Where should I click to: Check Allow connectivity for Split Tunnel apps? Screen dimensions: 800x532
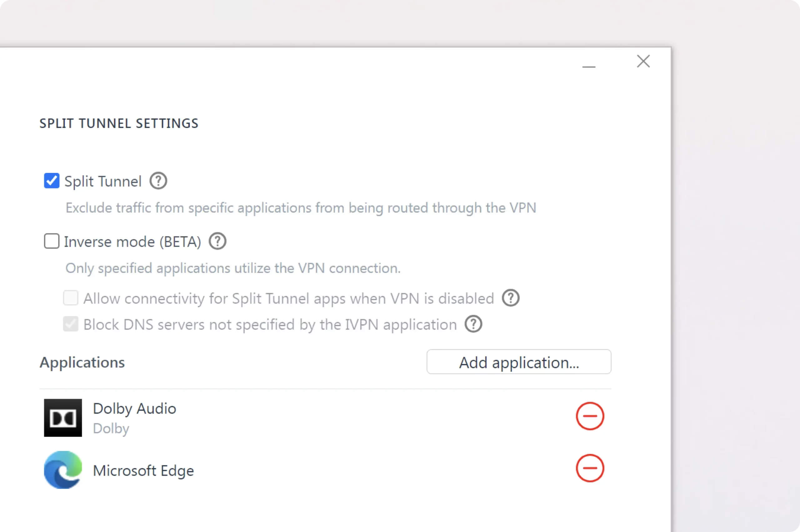71,298
